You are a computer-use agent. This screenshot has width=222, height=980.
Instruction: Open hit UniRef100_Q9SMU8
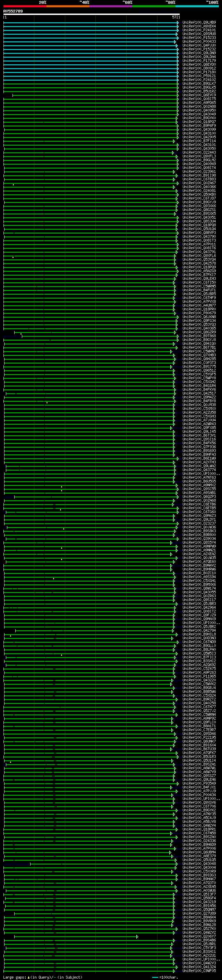(x=199, y=34)
